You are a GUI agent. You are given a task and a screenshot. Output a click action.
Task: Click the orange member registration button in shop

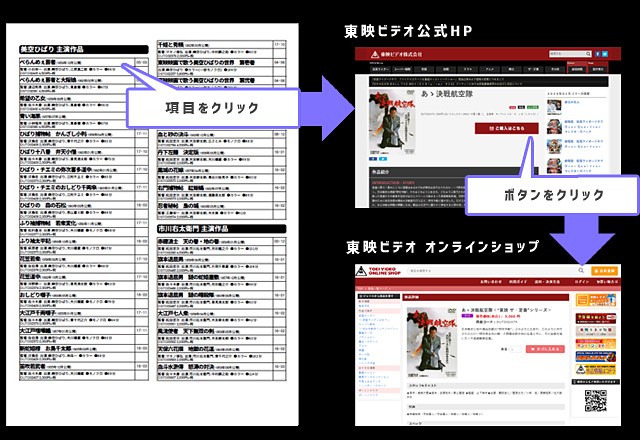coord(604,271)
